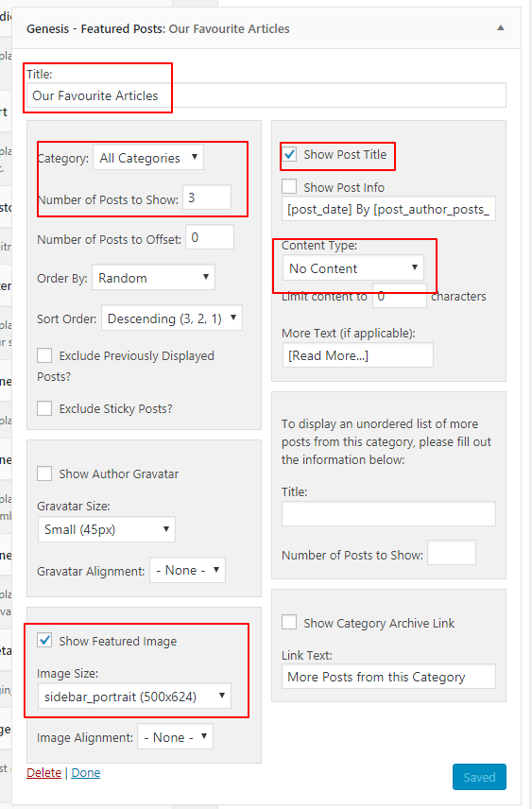Enable the Show Post Info checkbox
532x809 pixels.
coord(289,186)
